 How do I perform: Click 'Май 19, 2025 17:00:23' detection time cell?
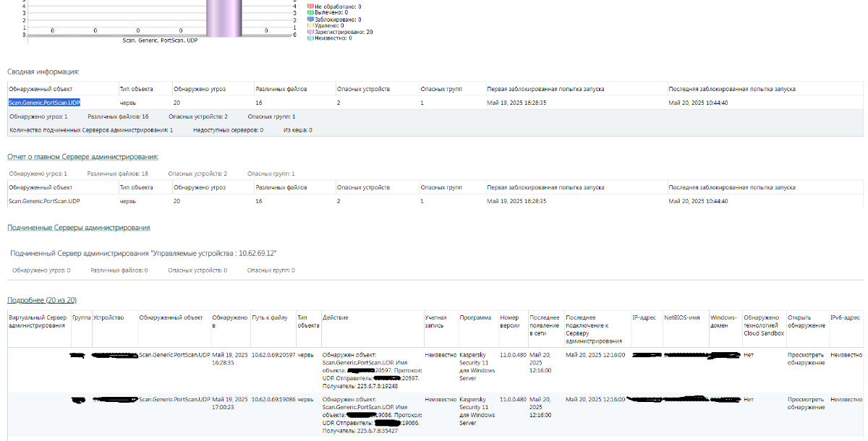click(230, 403)
